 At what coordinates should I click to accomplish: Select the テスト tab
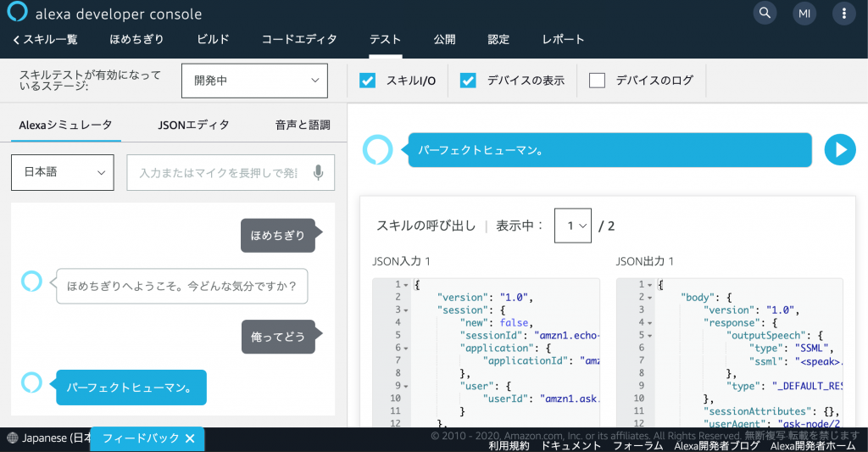click(x=386, y=39)
